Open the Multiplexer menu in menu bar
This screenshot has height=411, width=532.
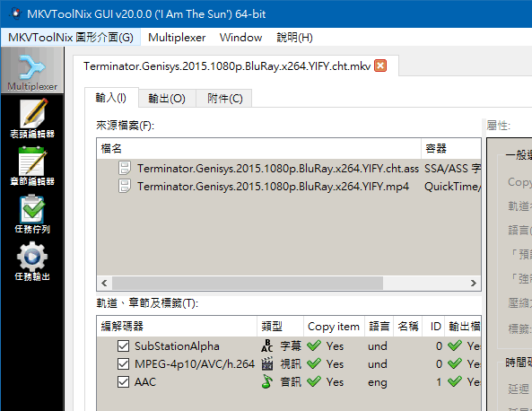click(177, 38)
